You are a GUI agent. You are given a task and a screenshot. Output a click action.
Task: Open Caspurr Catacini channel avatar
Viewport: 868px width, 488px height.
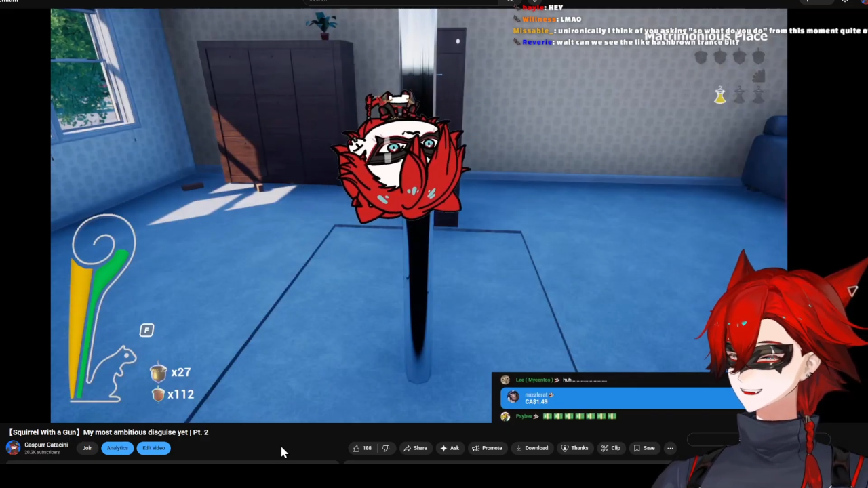[x=13, y=448]
